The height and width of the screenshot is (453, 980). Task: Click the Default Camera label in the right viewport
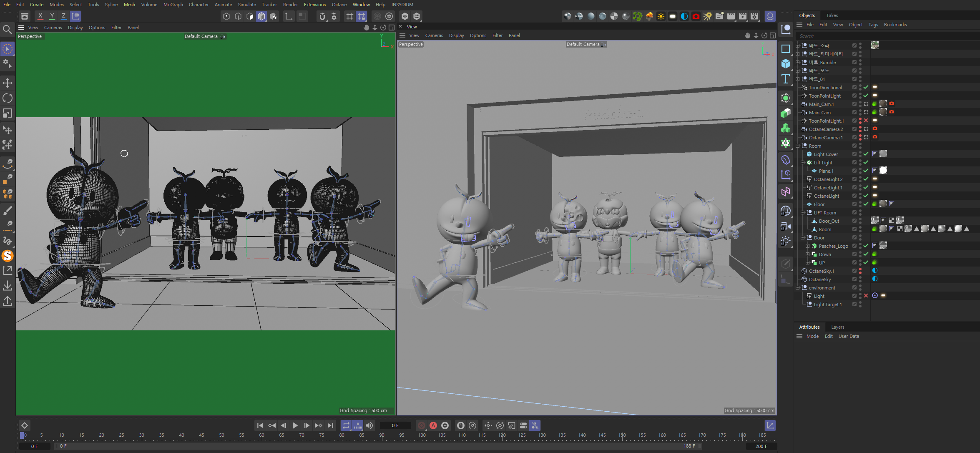[x=584, y=44]
